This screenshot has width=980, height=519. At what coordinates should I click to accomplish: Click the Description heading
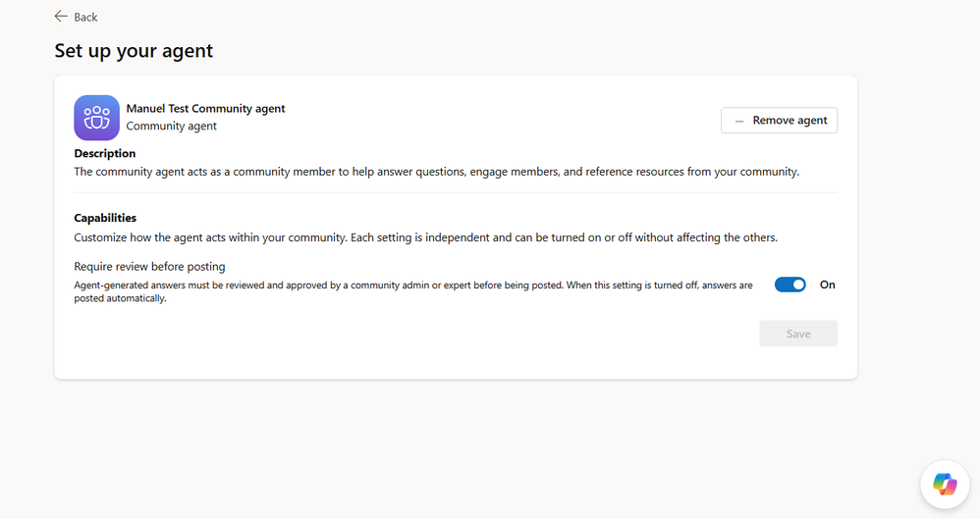pyautogui.click(x=105, y=154)
